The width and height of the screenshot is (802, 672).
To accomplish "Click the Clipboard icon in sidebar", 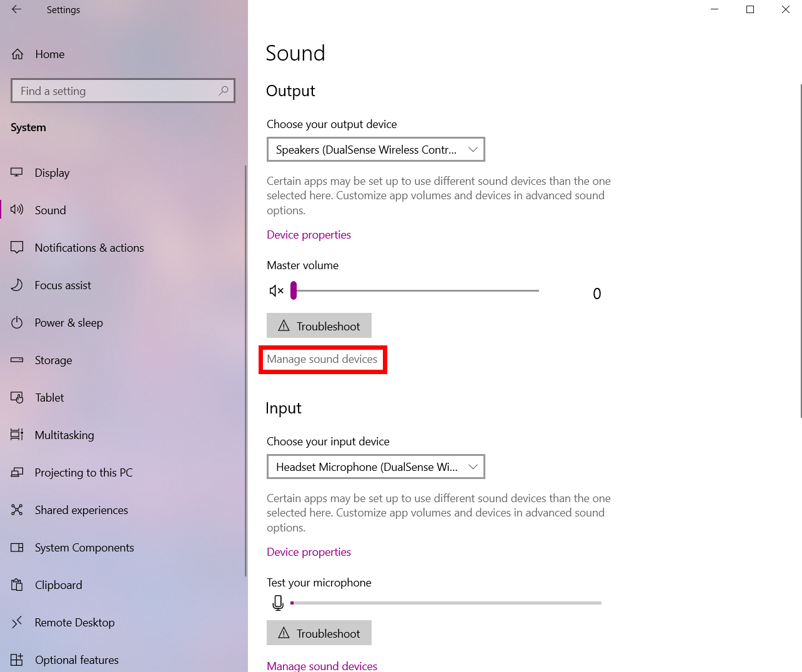I will pyautogui.click(x=17, y=585).
